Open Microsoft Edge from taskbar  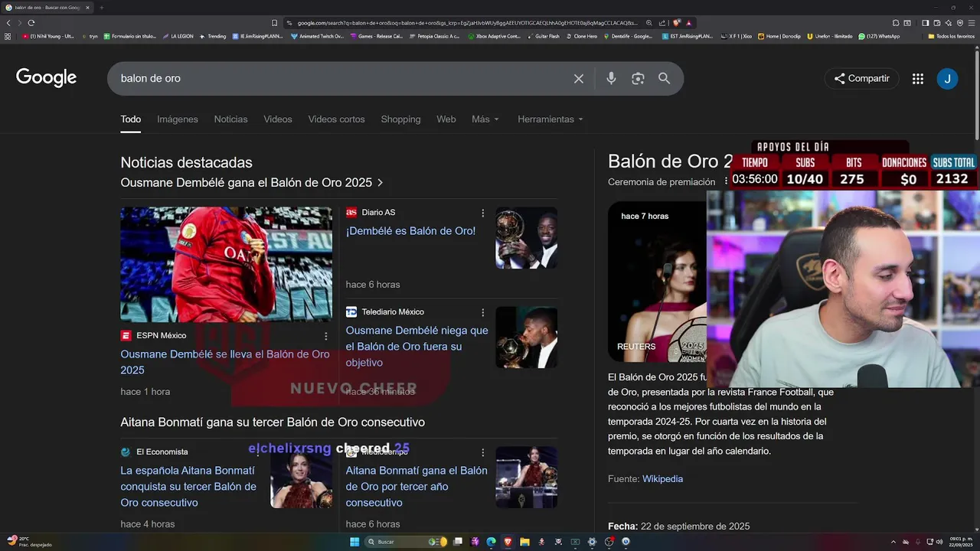pos(491,542)
